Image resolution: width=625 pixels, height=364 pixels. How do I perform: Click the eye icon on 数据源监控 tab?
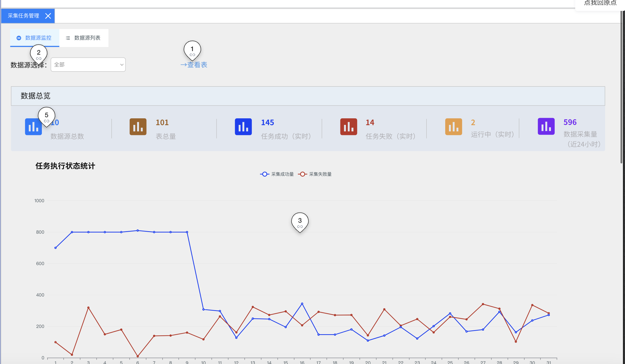tap(19, 38)
